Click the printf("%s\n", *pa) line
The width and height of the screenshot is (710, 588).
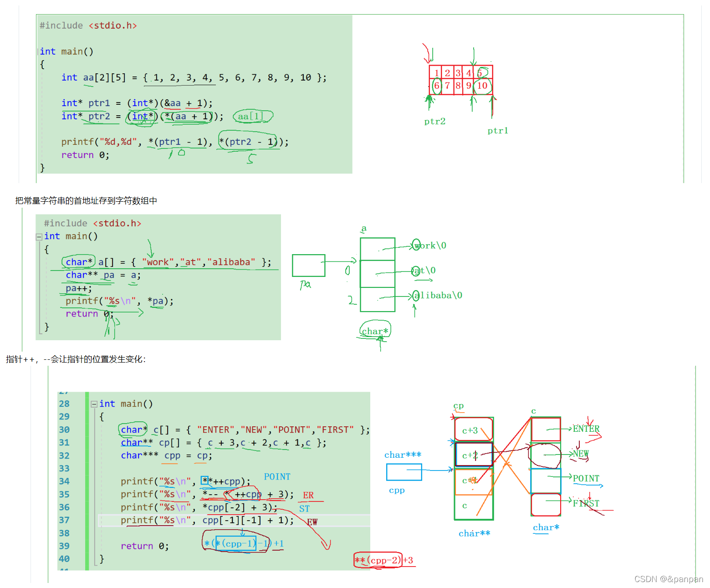pos(120,301)
